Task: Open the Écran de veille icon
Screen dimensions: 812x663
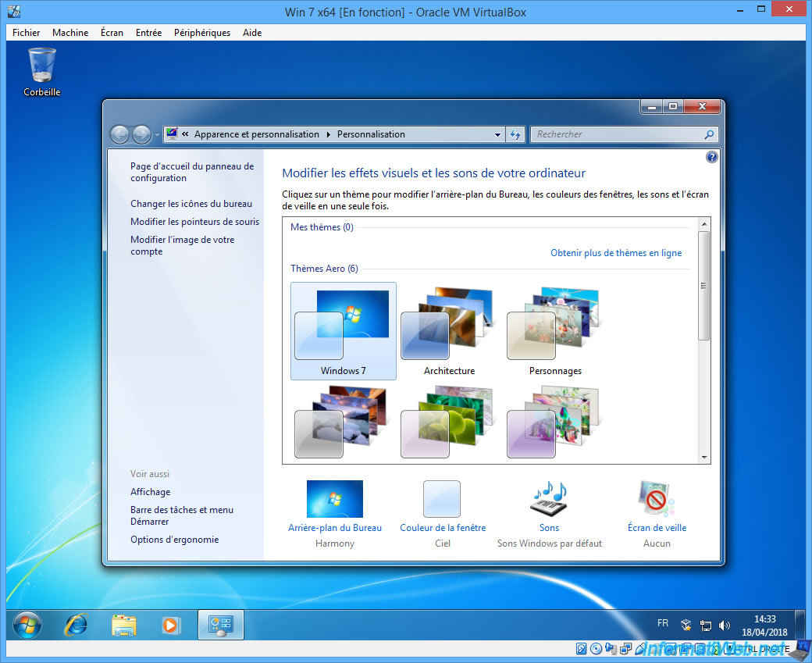Action: pos(656,499)
